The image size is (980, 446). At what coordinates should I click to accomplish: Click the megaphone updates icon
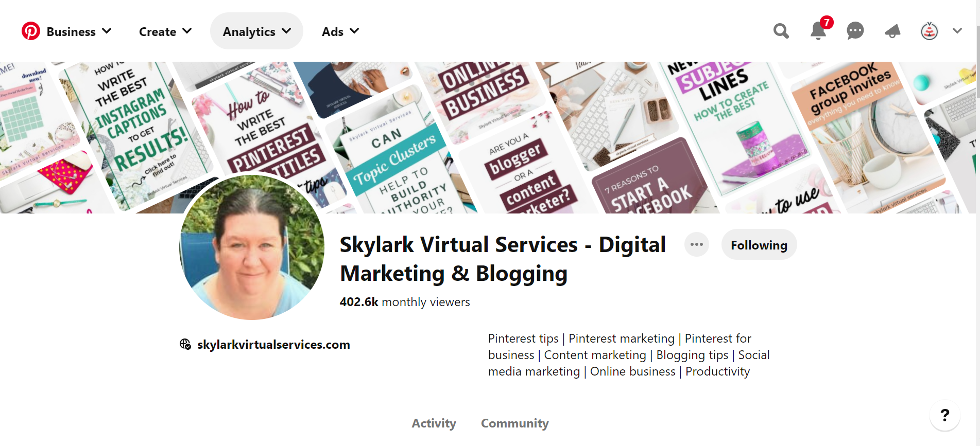[892, 31]
